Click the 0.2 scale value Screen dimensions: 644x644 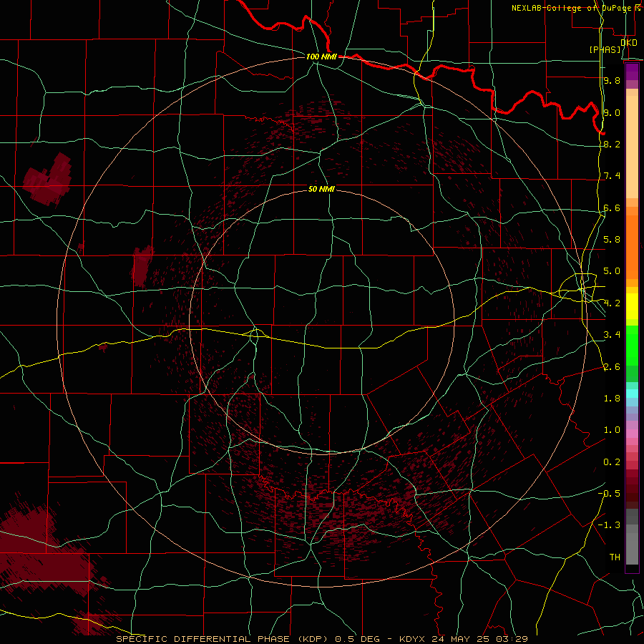(x=612, y=462)
